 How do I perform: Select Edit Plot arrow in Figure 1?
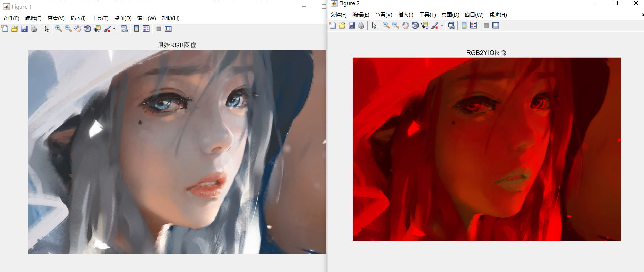(x=47, y=29)
